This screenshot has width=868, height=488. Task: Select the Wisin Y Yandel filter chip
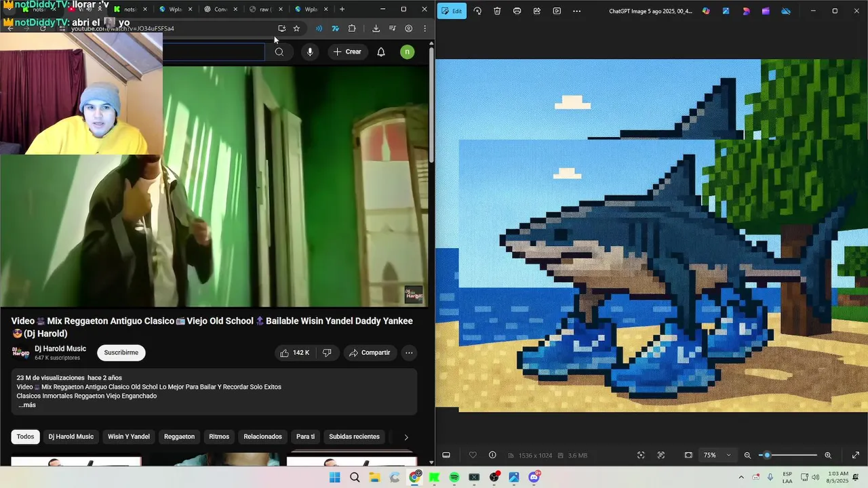click(x=129, y=436)
